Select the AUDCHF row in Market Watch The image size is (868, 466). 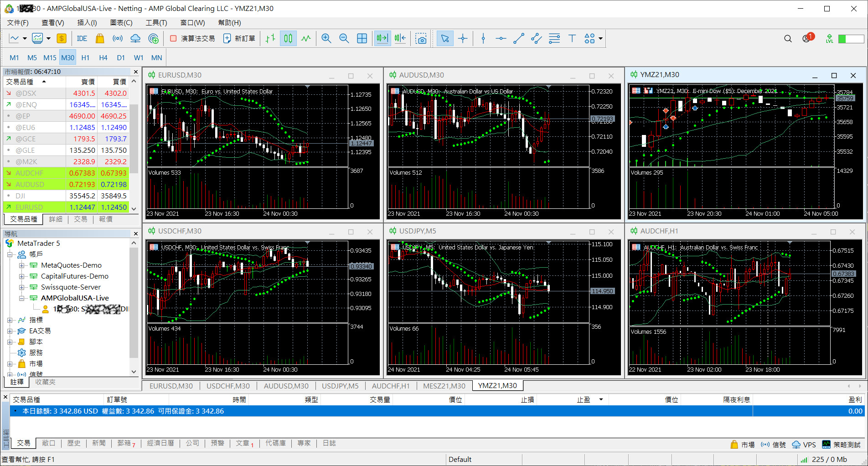66,173
